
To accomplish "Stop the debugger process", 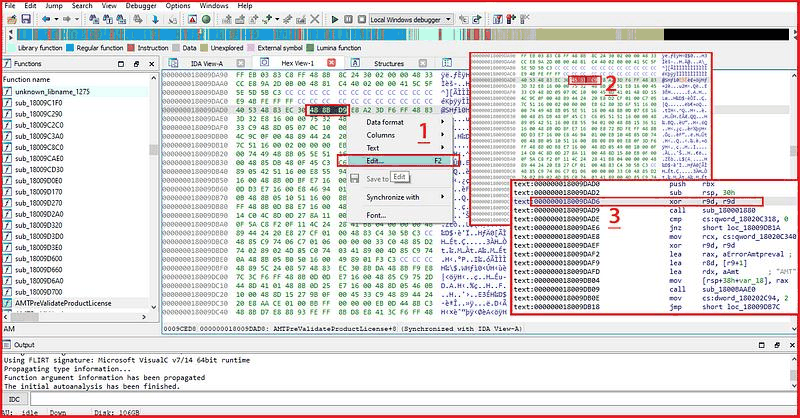I will [362, 19].
